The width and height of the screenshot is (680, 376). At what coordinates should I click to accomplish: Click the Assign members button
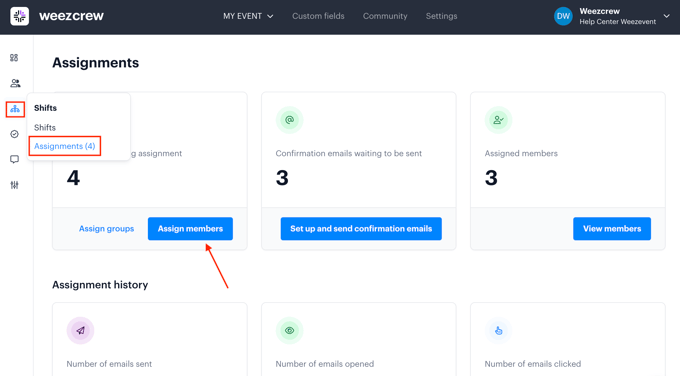click(x=190, y=229)
